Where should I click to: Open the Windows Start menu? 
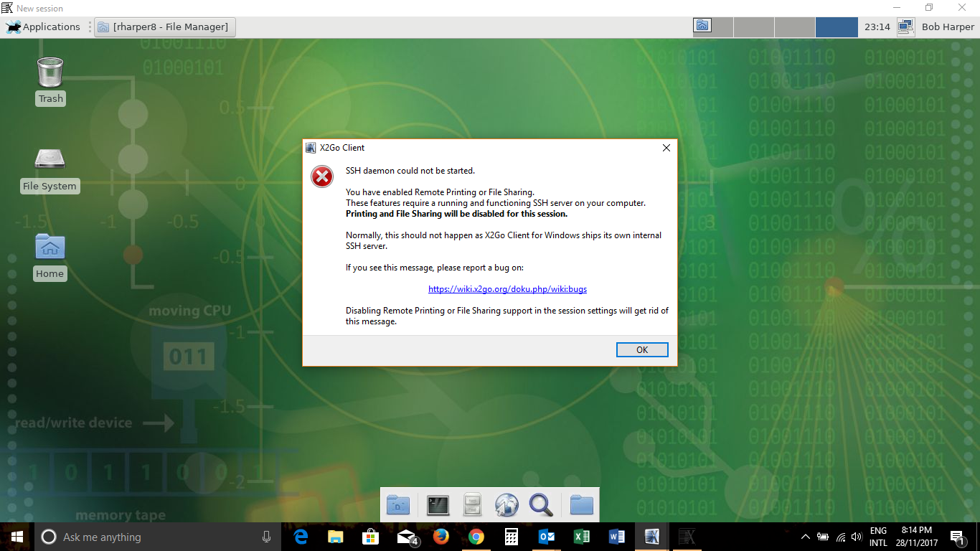pyautogui.click(x=17, y=537)
